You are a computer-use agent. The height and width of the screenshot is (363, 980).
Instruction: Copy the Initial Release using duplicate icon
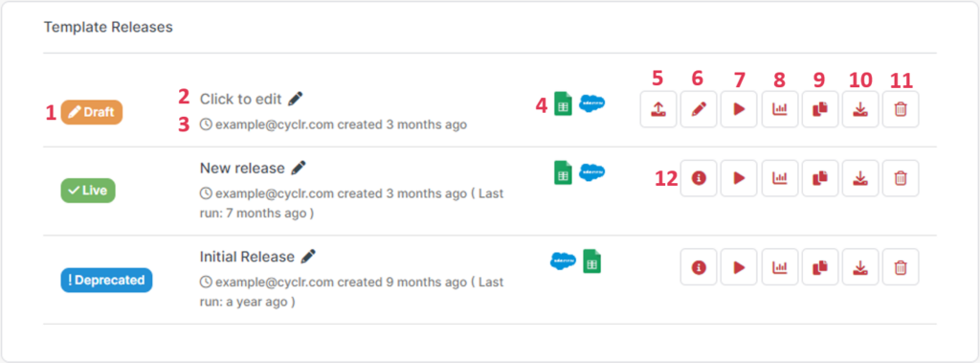click(820, 267)
